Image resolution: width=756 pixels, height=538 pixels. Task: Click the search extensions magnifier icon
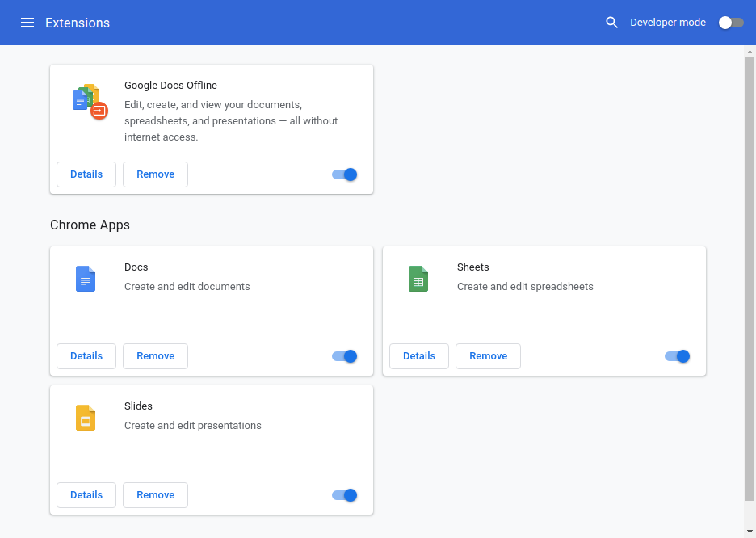tap(611, 23)
